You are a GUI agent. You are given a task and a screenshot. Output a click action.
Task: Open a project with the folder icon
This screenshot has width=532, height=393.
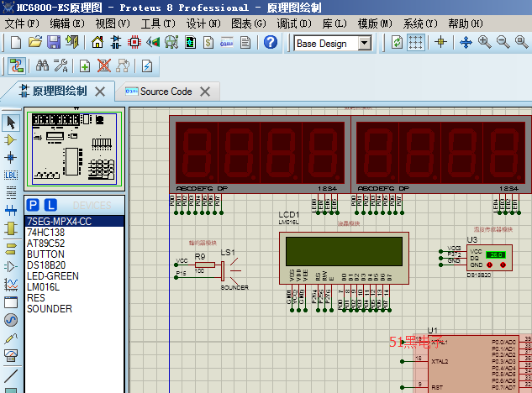35,42
